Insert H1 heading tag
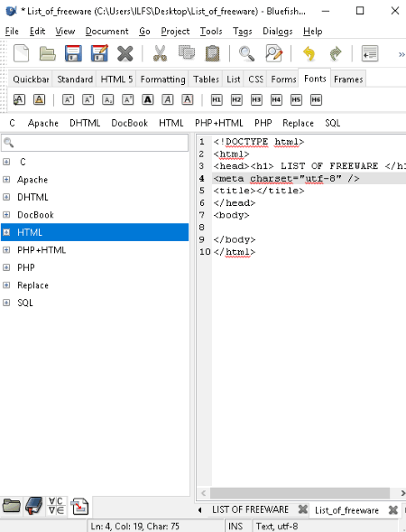406x532 pixels. pyautogui.click(x=217, y=99)
